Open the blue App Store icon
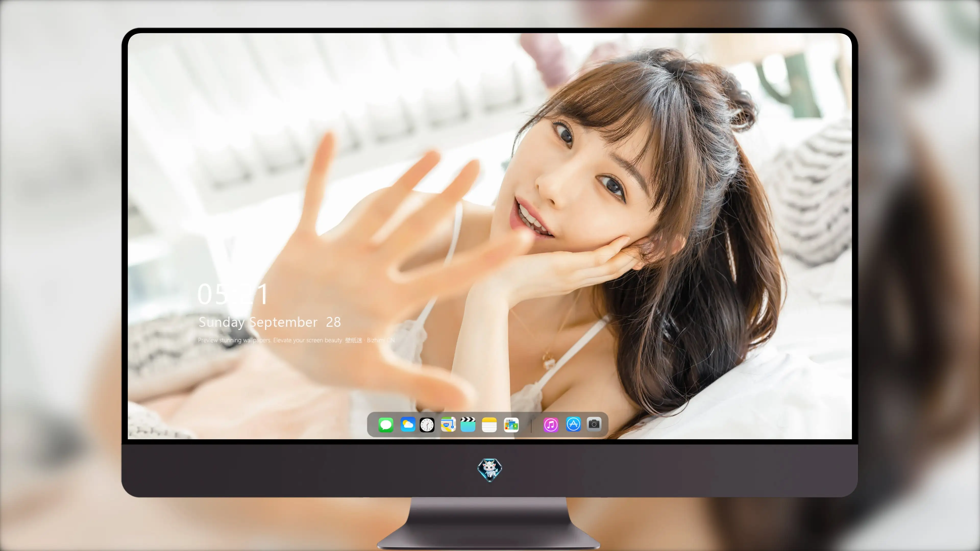980x551 pixels. click(x=573, y=424)
